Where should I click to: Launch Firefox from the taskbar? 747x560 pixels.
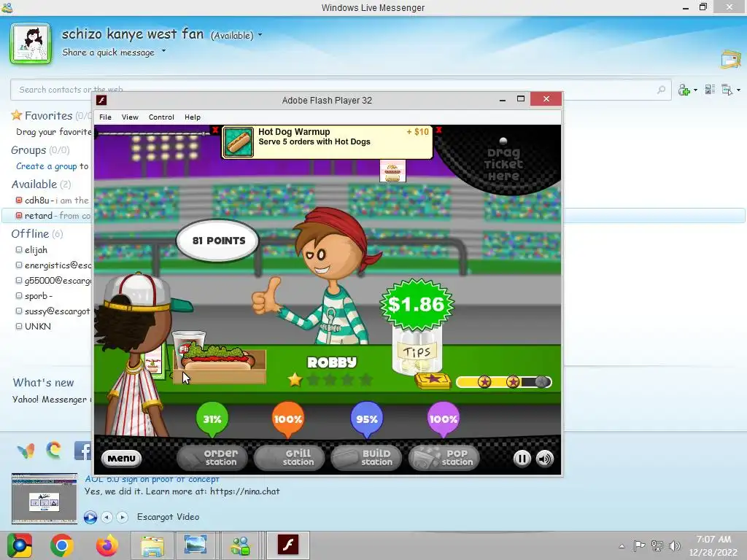tap(107, 545)
